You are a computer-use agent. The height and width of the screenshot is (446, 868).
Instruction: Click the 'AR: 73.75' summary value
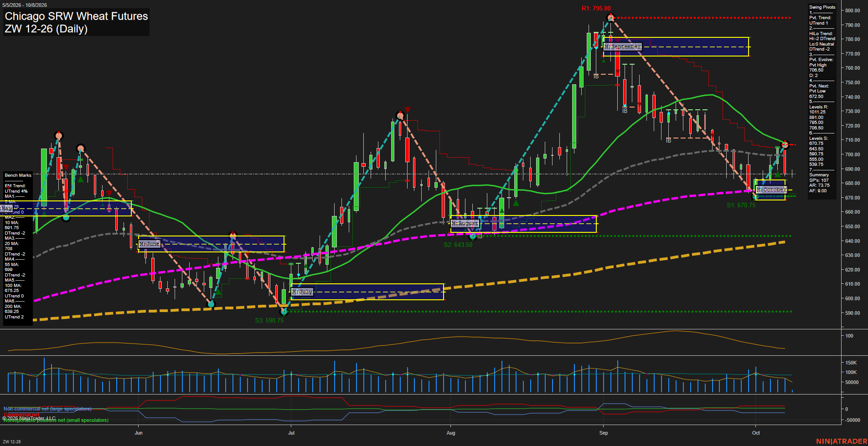[x=819, y=185]
